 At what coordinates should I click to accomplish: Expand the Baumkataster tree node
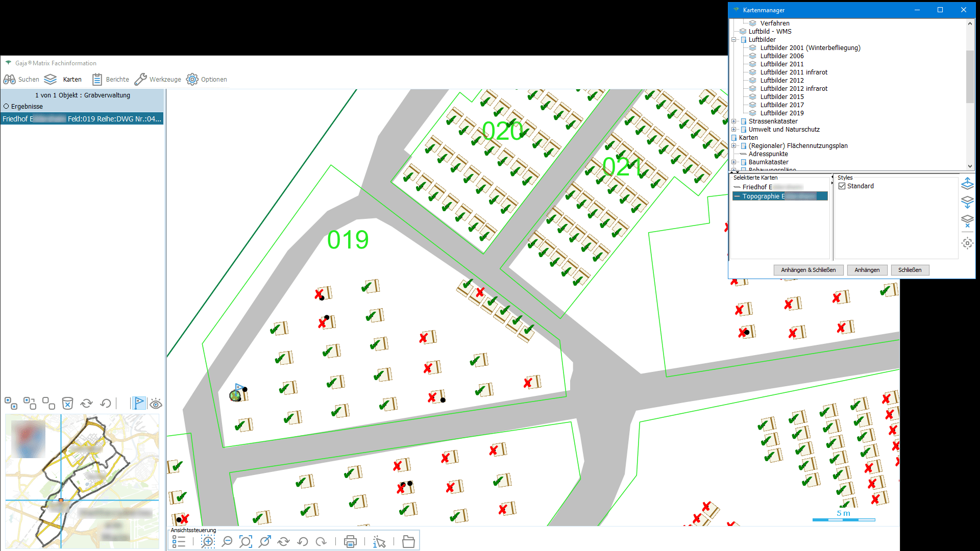pyautogui.click(x=734, y=162)
